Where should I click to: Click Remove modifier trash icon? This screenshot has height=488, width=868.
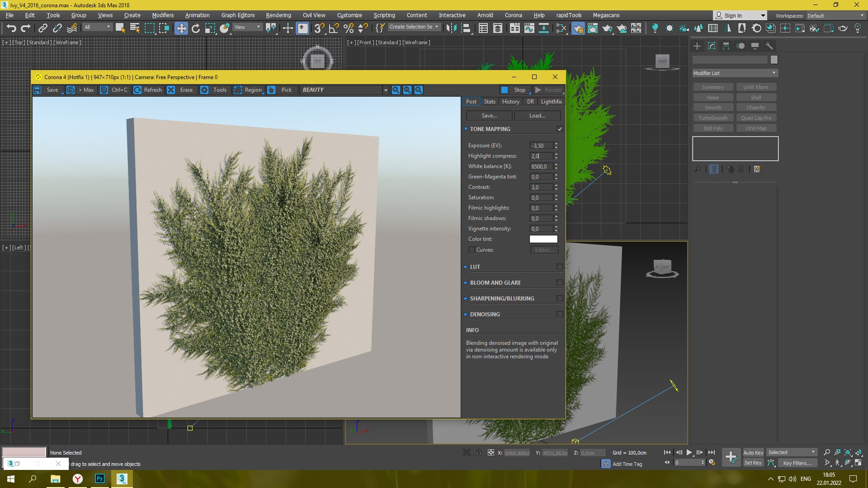(x=741, y=169)
